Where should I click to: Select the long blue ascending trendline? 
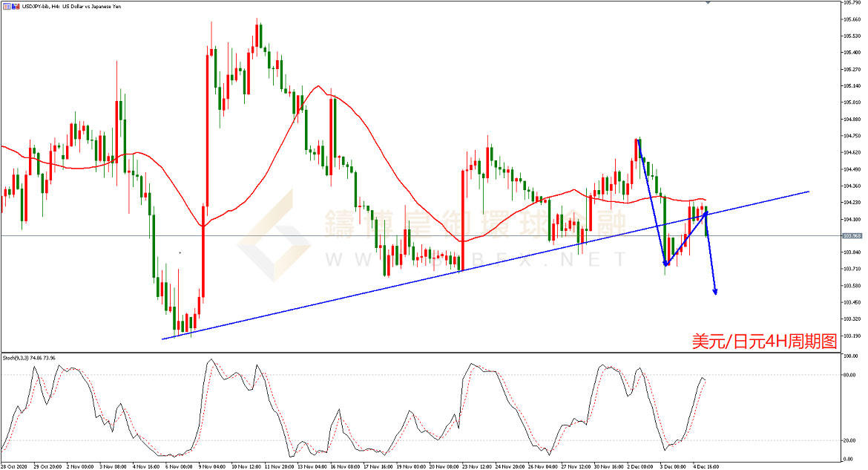pyautogui.click(x=371, y=293)
